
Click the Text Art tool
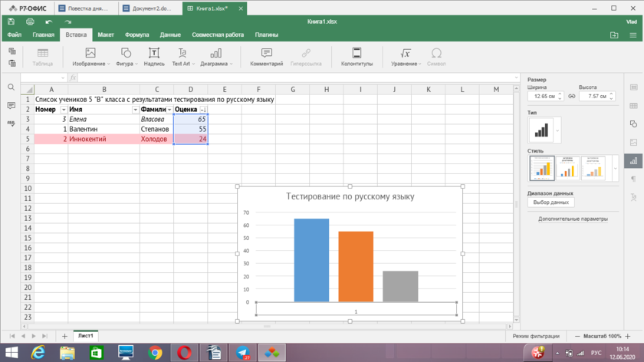pyautogui.click(x=182, y=57)
